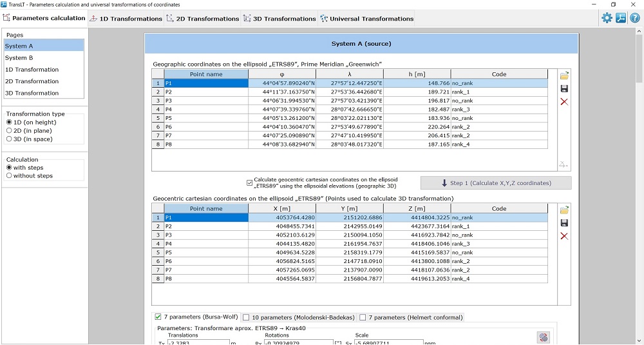This screenshot has width=644, height=345.
Task: Click Step 1 (Calculate X,Y,Z coordinates) button
Action: 496,183
